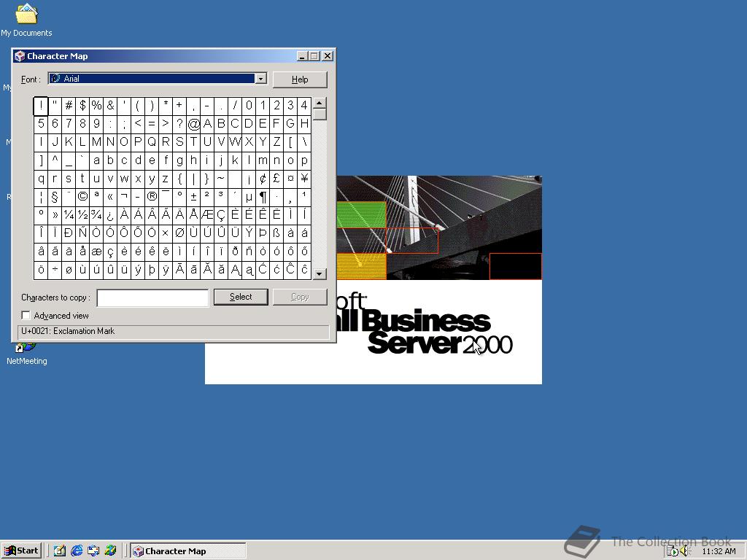Launch Internet Explorer from Quick Launch
This screenshot has height=560, width=747.
click(76, 551)
